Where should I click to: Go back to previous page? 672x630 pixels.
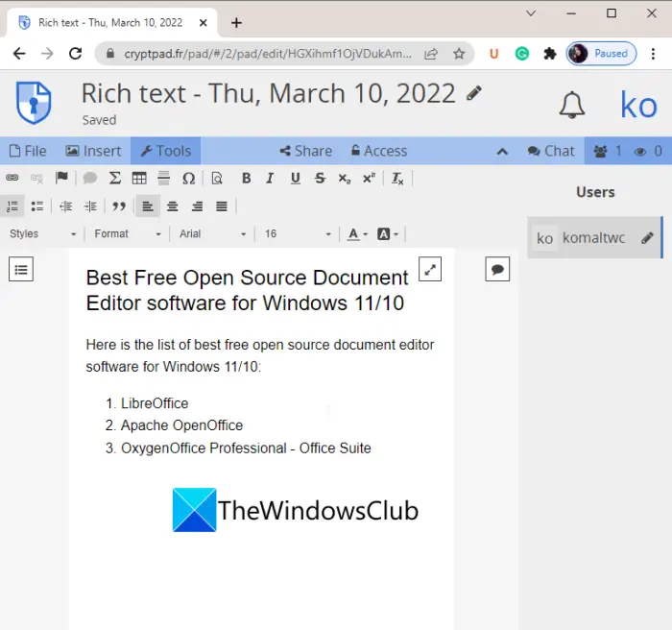pyautogui.click(x=19, y=54)
